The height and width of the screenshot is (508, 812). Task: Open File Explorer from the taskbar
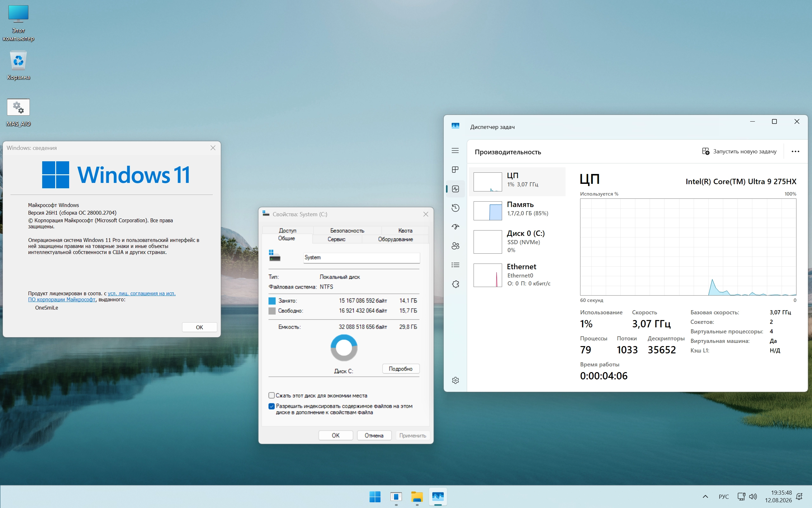[x=417, y=497]
